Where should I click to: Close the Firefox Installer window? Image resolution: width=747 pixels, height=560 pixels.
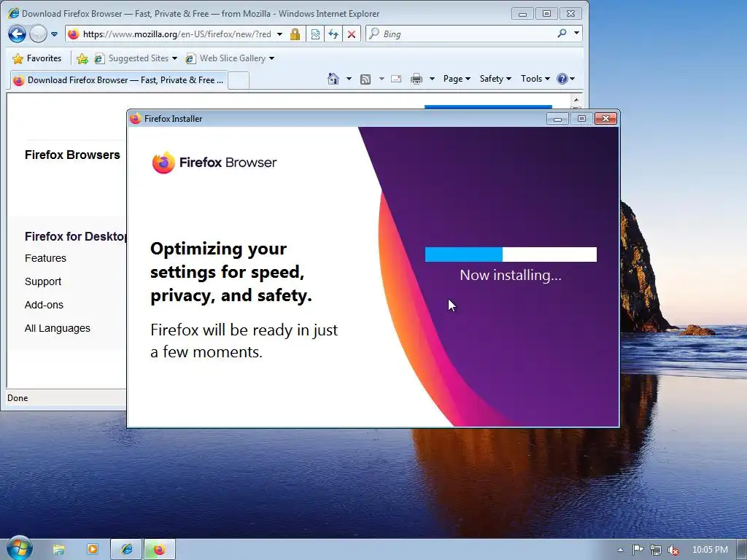606,119
